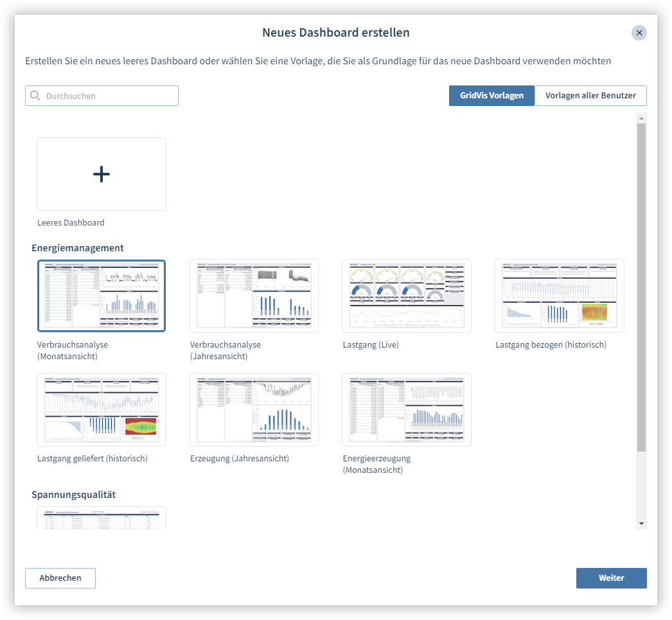Click the Spannungsqualität template preview
Screen dimensions: 672x620
click(x=101, y=517)
